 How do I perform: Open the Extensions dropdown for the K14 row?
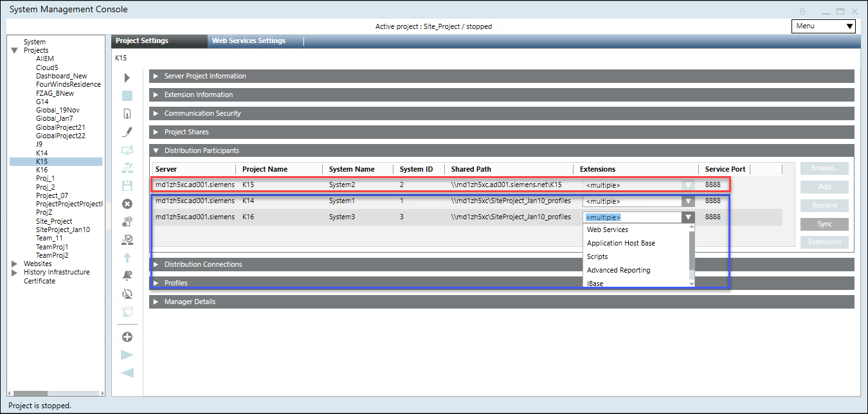[x=688, y=201]
